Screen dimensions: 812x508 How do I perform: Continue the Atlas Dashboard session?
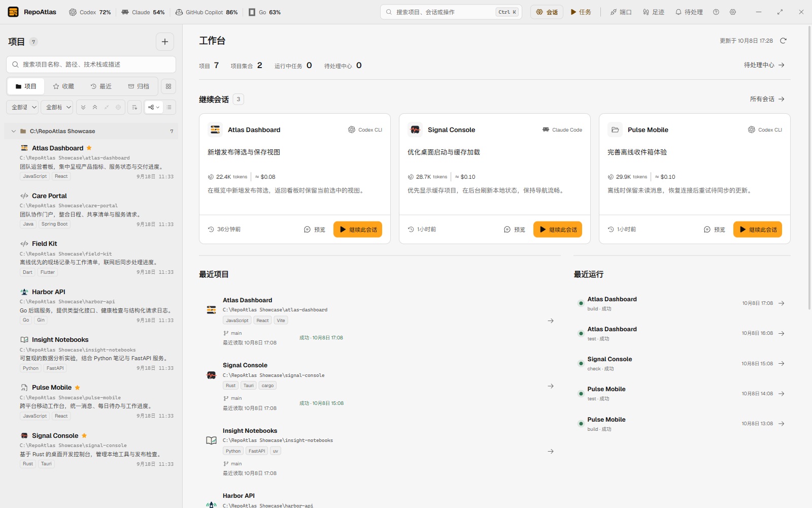[x=358, y=230]
